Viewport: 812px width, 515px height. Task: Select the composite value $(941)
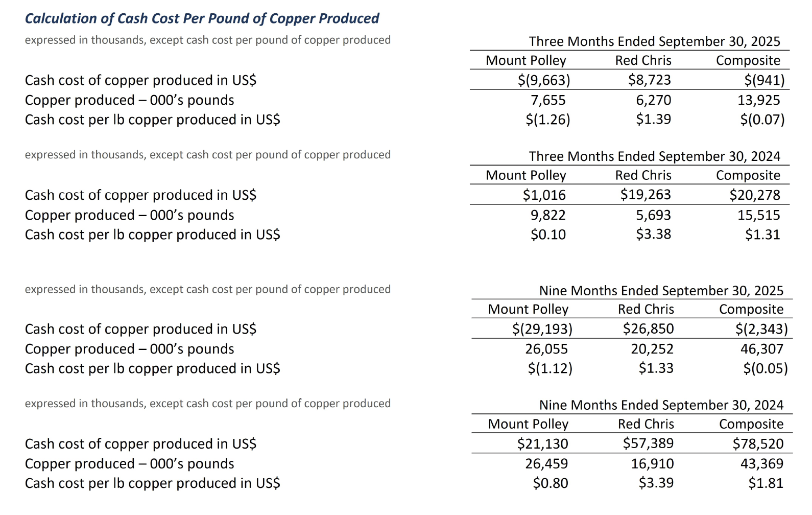pyautogui.click(x=764, y=80)
